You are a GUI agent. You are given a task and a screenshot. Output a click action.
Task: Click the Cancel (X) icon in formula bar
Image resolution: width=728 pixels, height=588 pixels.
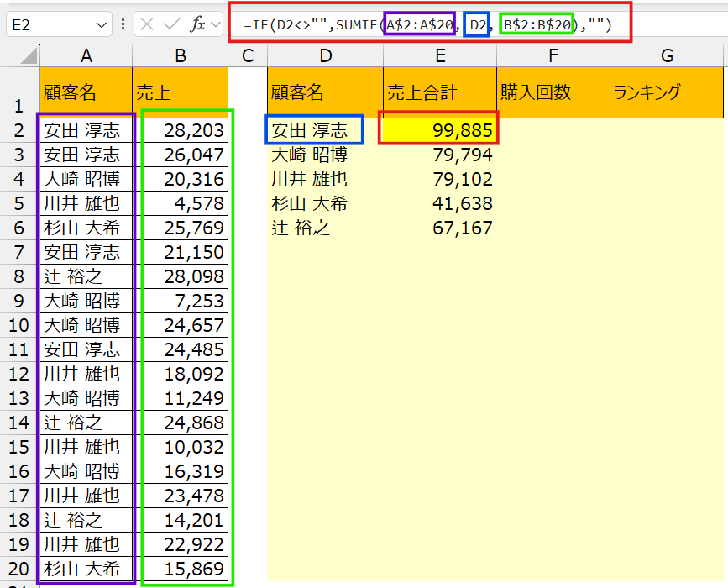(x=148, y=25)
